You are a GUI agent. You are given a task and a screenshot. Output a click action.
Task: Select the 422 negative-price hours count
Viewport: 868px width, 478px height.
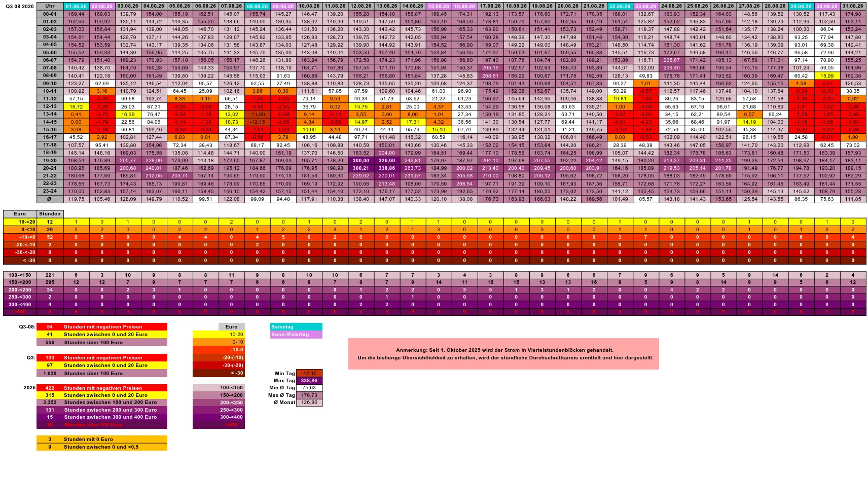coord(50,388)
